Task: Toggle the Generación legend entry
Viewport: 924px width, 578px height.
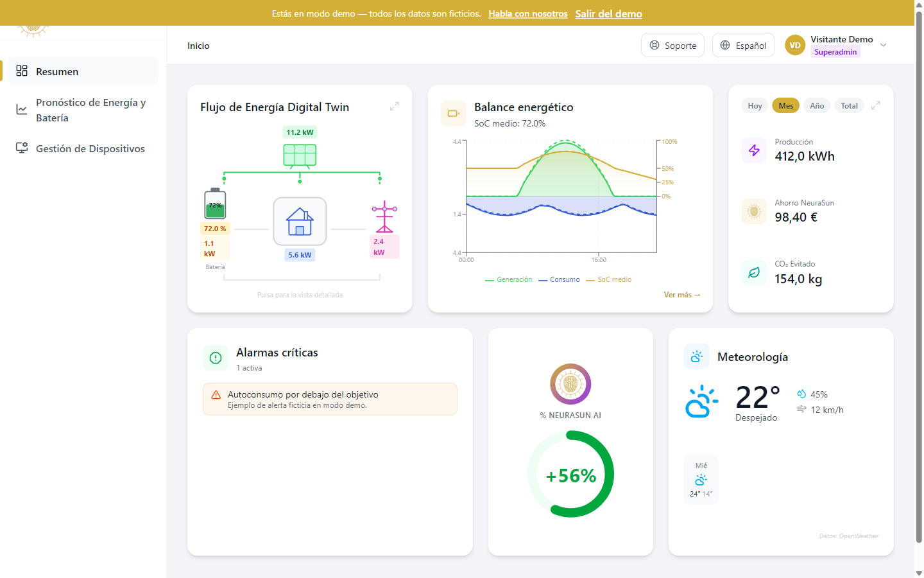Action: (509, 280)
